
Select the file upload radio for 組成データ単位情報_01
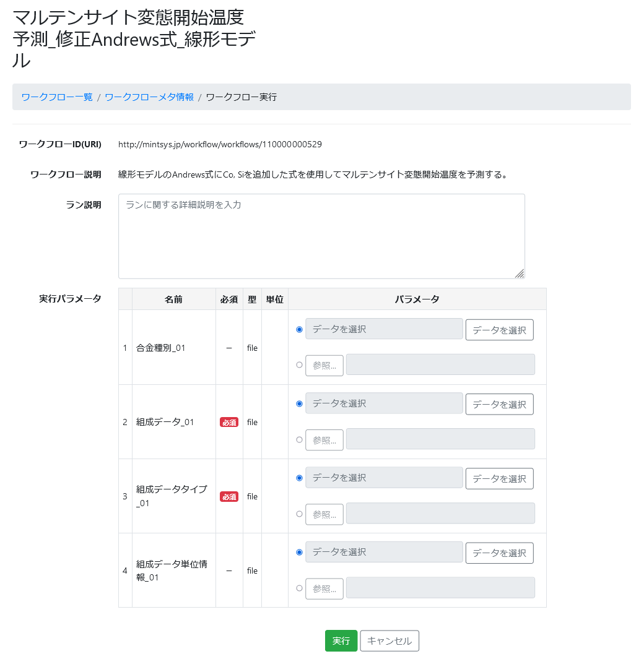(x=300, y=588)
